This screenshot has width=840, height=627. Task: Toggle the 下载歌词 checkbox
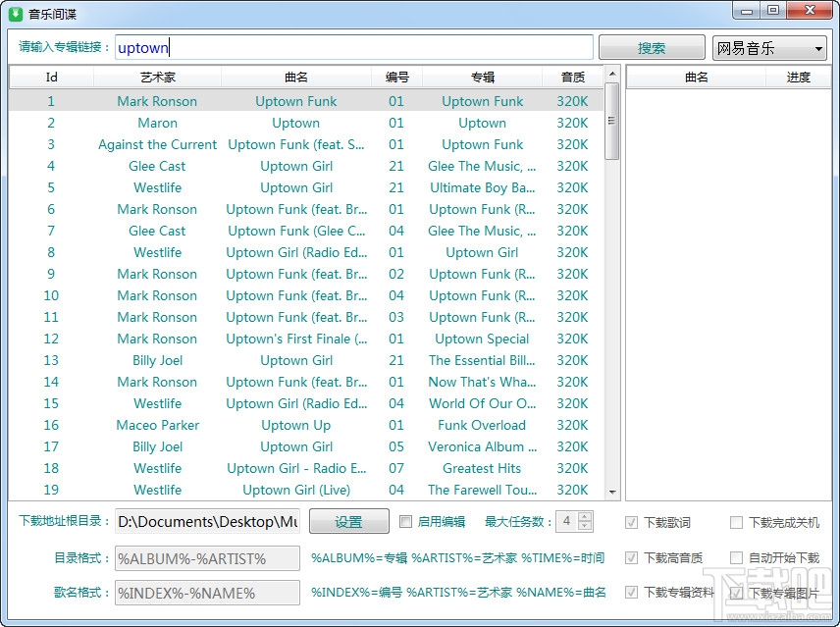pos(632,522)
